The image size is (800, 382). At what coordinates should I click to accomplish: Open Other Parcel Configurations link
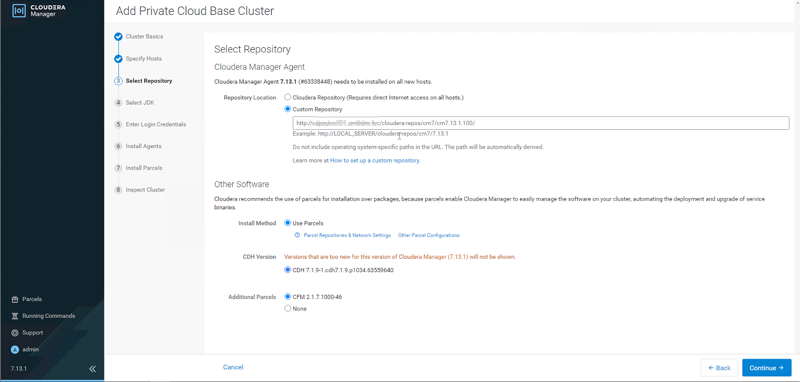coord(429,236)
